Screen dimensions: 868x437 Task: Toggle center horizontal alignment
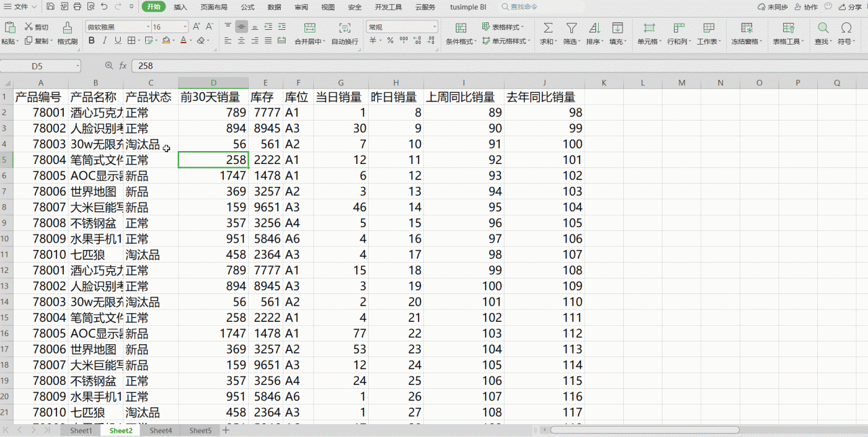241,41
